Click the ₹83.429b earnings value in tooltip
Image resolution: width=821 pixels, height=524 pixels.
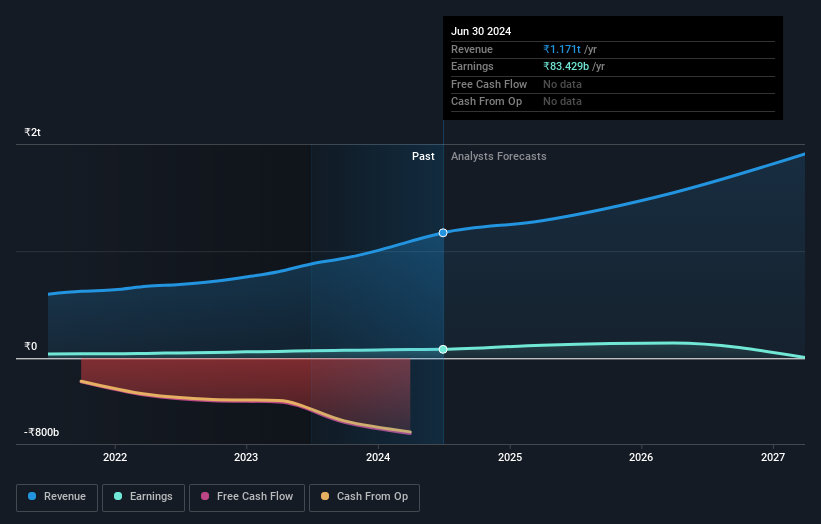(566, 66)
